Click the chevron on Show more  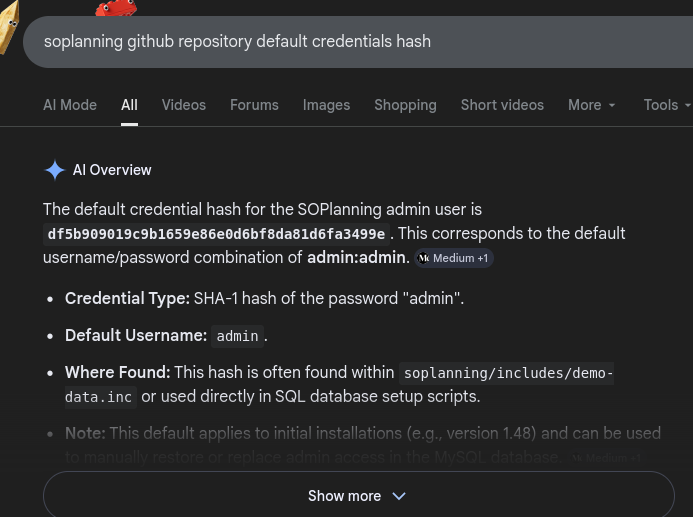point(399,496)
